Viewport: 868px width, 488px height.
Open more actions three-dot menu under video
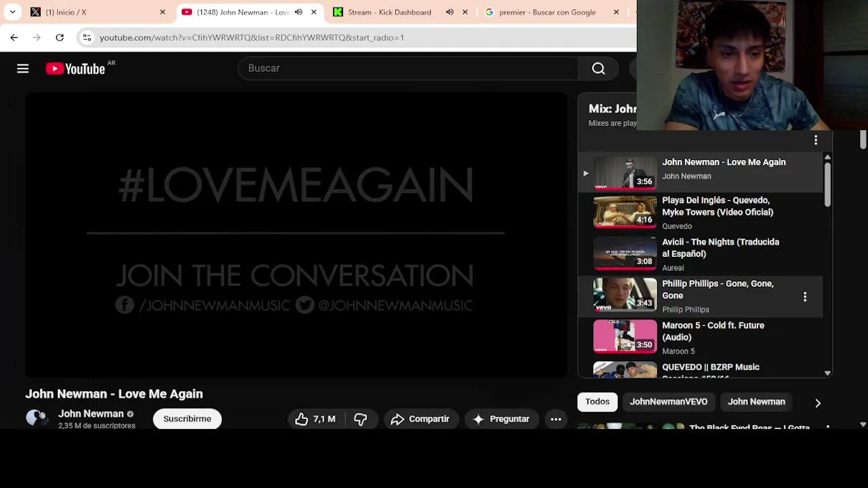point(556,419)
